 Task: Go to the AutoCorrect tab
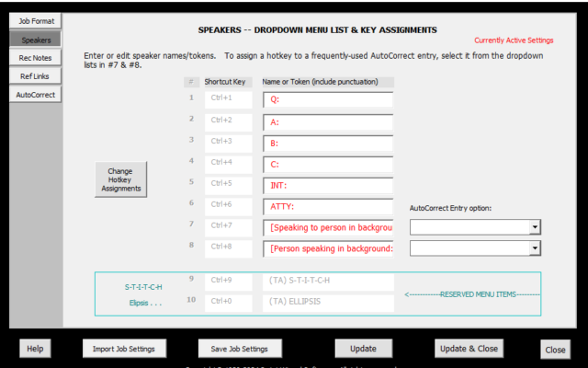click(x=36, y=95)
